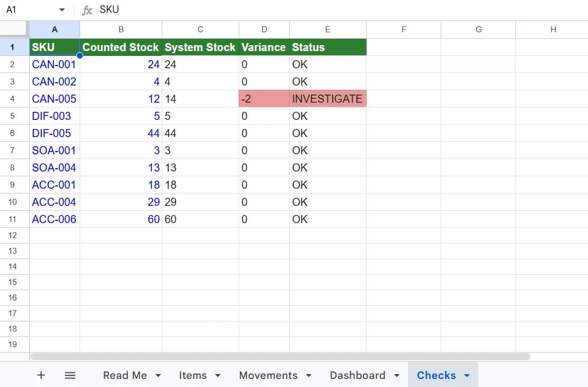Switch to the Movements sheet tab
This screenshot has width=588, height=387.
pos(268,375)
